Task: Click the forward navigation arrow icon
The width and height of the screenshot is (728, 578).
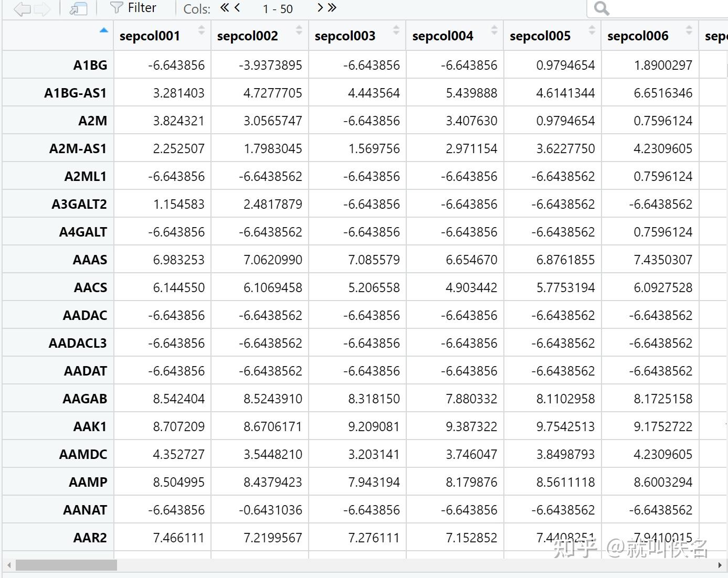Action: pos(42,8)
